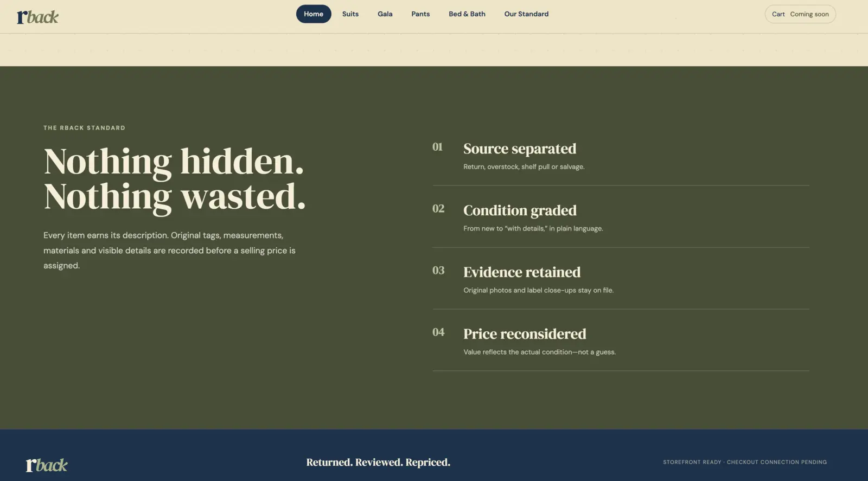Click the step number 04

pyautogui.click(x=438, y=332)
